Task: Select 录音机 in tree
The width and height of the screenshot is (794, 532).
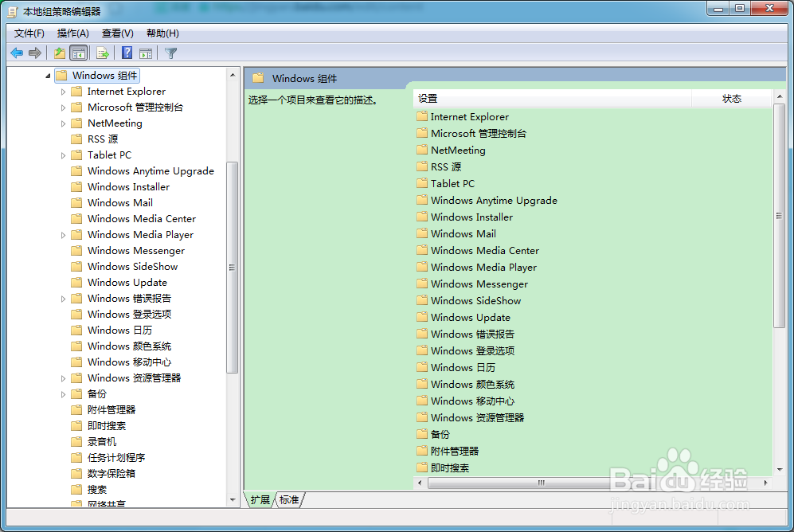Action: coord(102,442)
